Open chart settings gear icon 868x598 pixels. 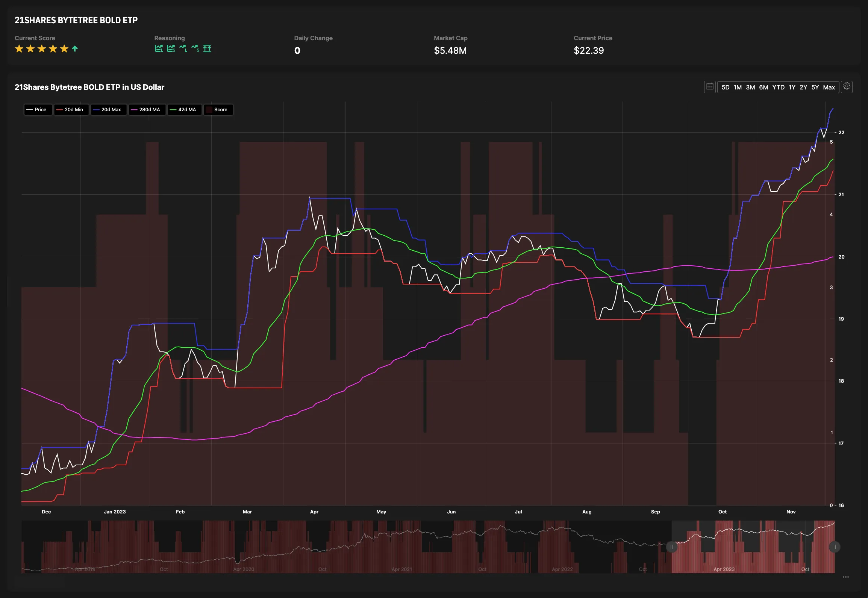847,87
